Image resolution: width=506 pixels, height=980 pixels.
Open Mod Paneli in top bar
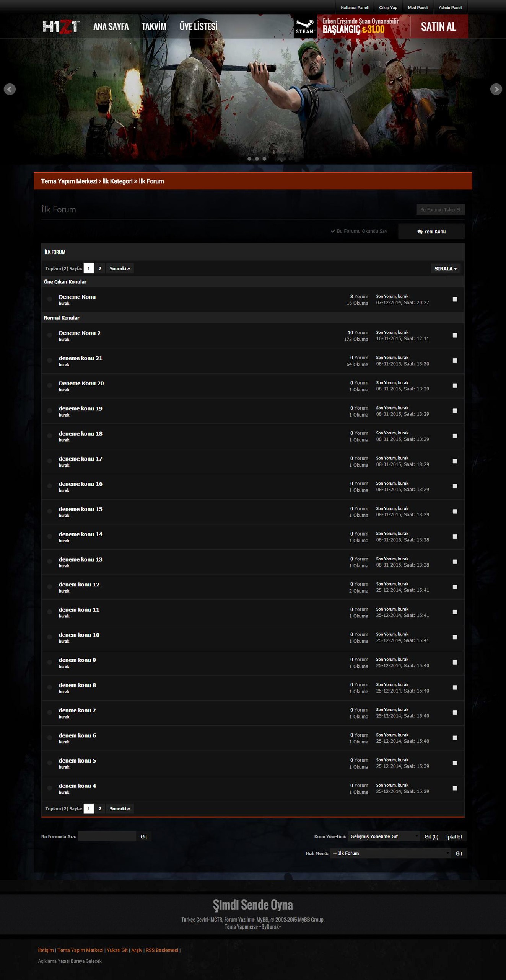[418, 8]
